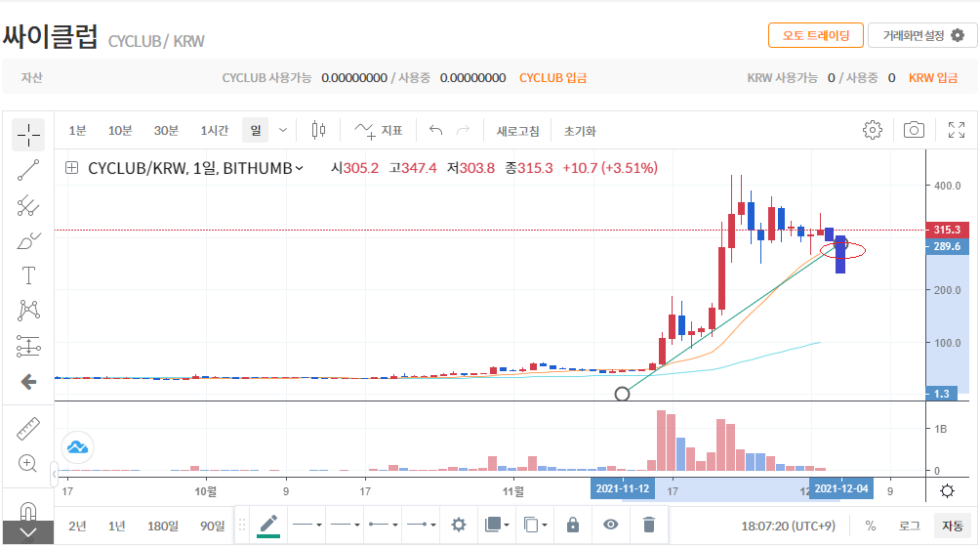Select the brush drawing tool

[x=28, y=241]
